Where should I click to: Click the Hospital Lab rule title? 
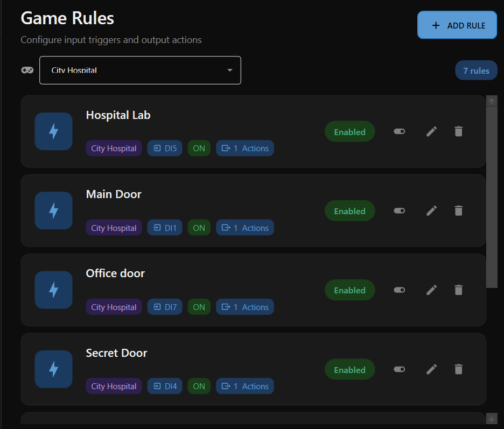[118, 115]
